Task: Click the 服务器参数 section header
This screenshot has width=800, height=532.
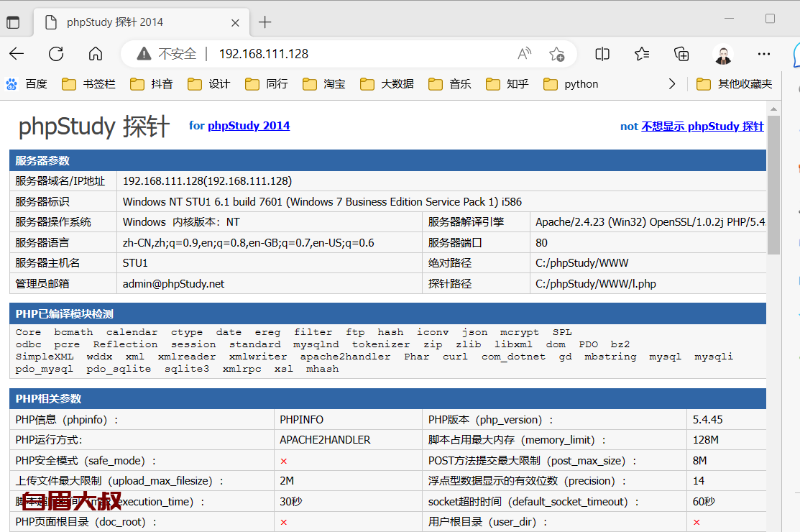Action: pos(387,160)
